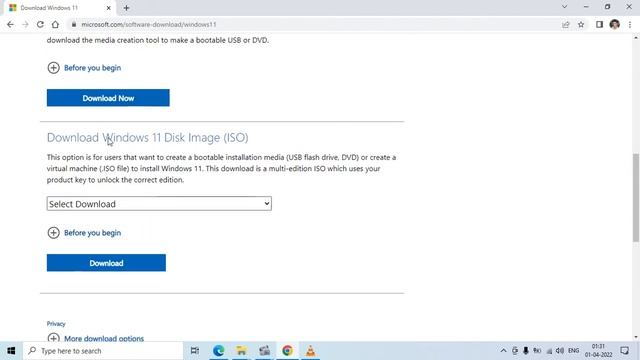The image size is (640, 360).
Task: Switch to Google Chrome on the taskbar
Action: coord(287,351)
